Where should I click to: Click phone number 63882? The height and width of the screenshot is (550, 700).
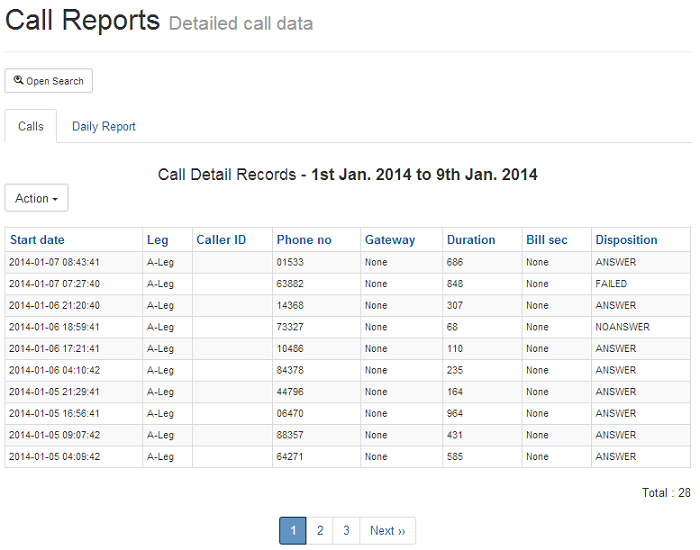pos(290,283)
